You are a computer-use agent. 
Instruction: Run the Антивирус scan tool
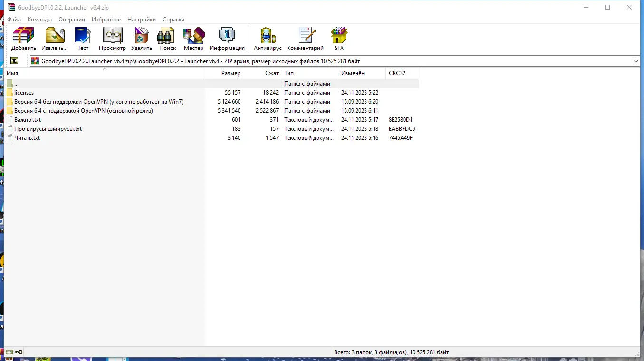(268, 39)
